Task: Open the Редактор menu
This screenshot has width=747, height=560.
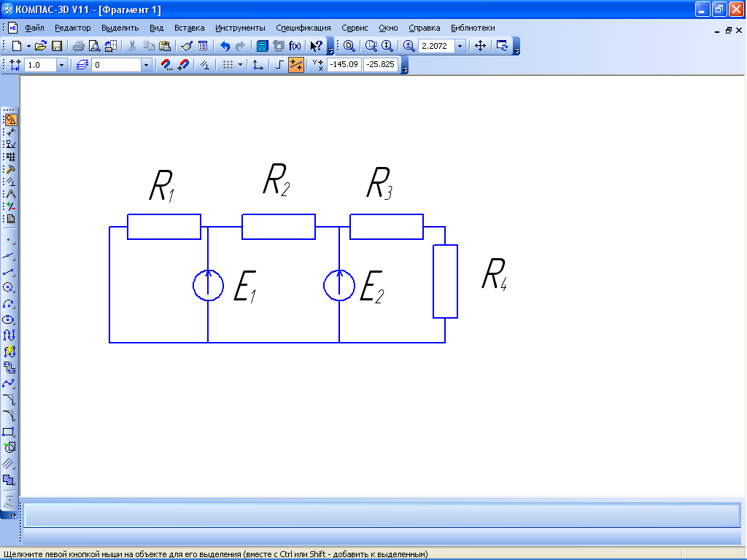Action: [72, 28]
